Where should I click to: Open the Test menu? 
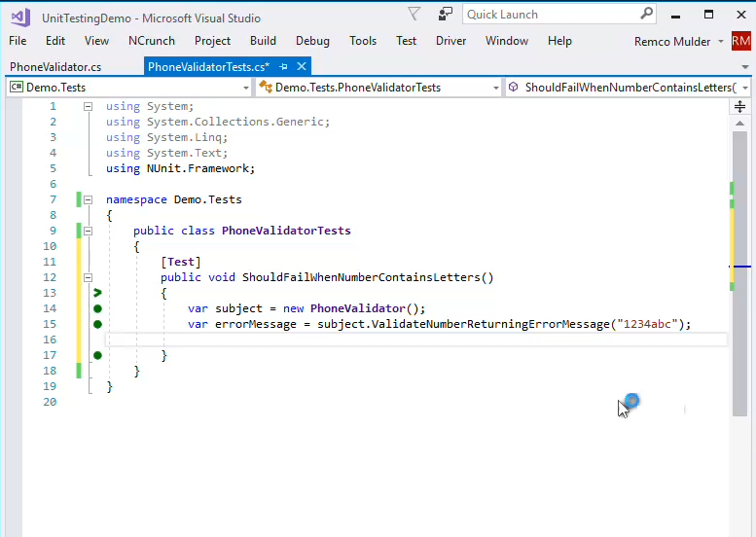coord(406,41)
